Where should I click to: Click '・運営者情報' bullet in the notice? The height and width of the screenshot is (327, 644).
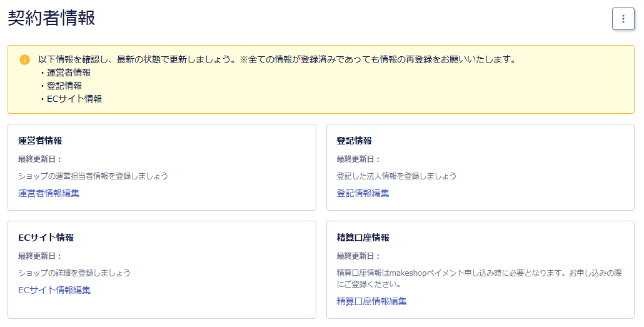pos(64,73)
